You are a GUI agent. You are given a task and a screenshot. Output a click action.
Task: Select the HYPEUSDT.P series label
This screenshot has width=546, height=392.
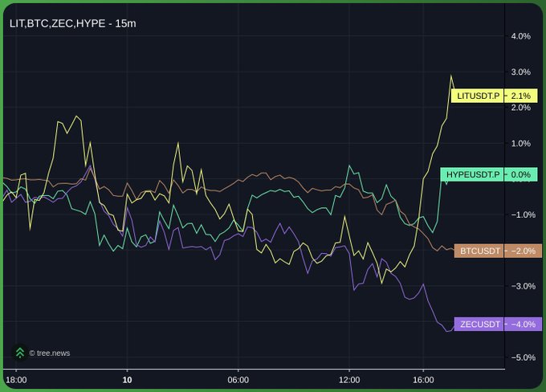472,174
